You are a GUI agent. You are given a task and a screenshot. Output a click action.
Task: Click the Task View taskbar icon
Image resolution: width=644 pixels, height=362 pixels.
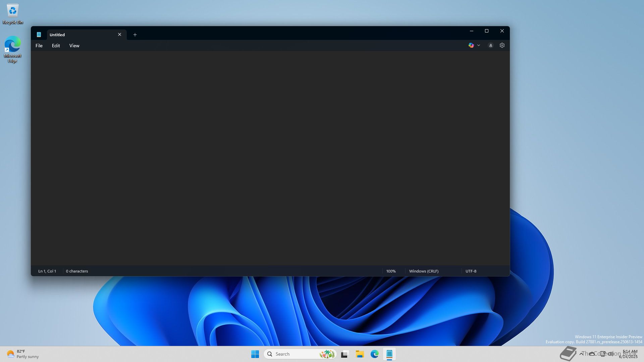[345, 354]
